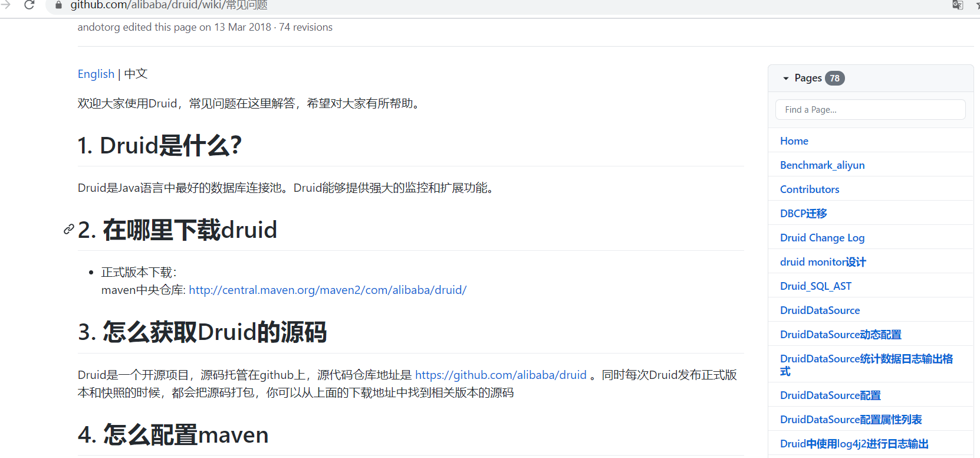The width and height of the screenshot is (980, 458).
Task: Open the Druid_SQL_AST wiki page
Action: click(x=815, y=286)
